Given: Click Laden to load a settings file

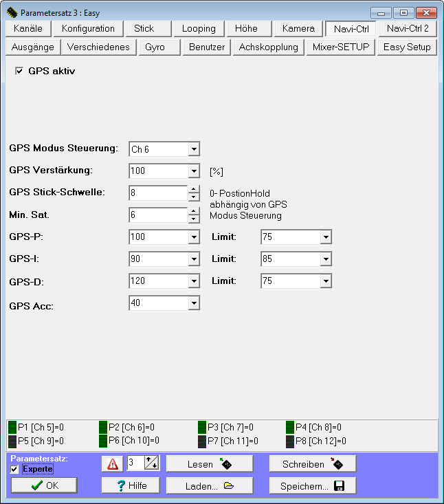Looking at the screenshot, I should pos(210,485).
